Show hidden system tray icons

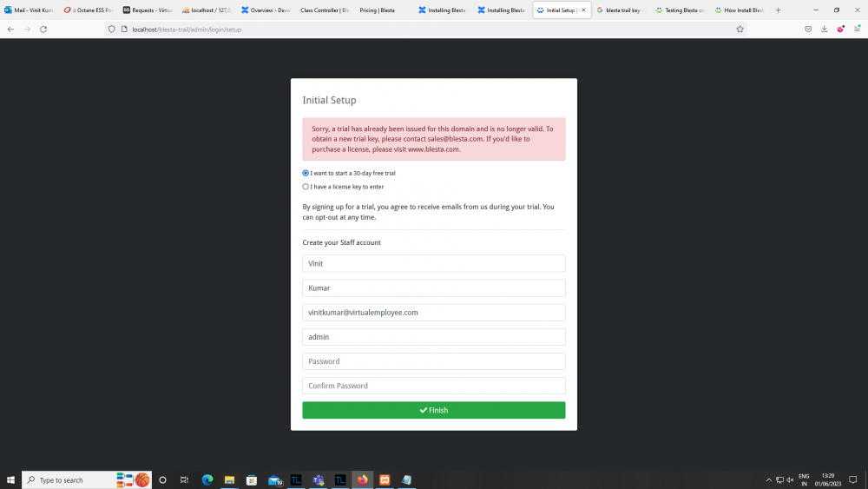click(768, 480)
